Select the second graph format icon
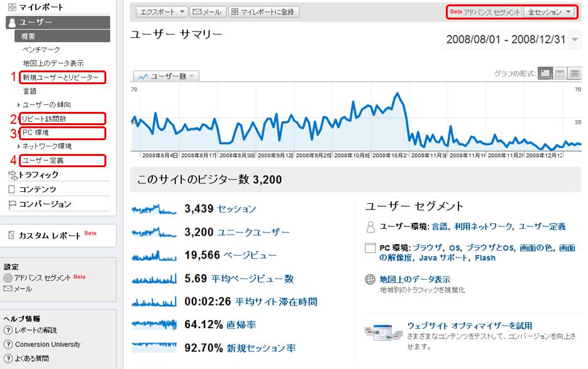This screenshot has height=369, width=588. (x=560, y=74)
